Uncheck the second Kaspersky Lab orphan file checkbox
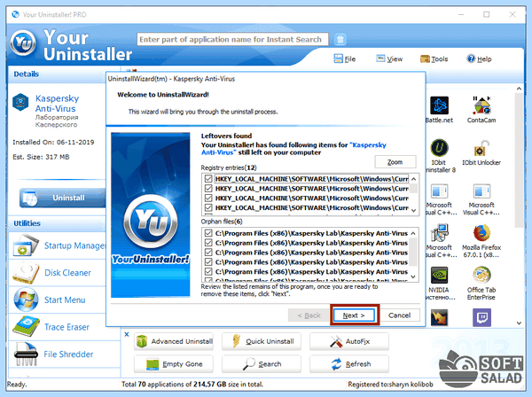The image size is (532, 397). [208, 243]
